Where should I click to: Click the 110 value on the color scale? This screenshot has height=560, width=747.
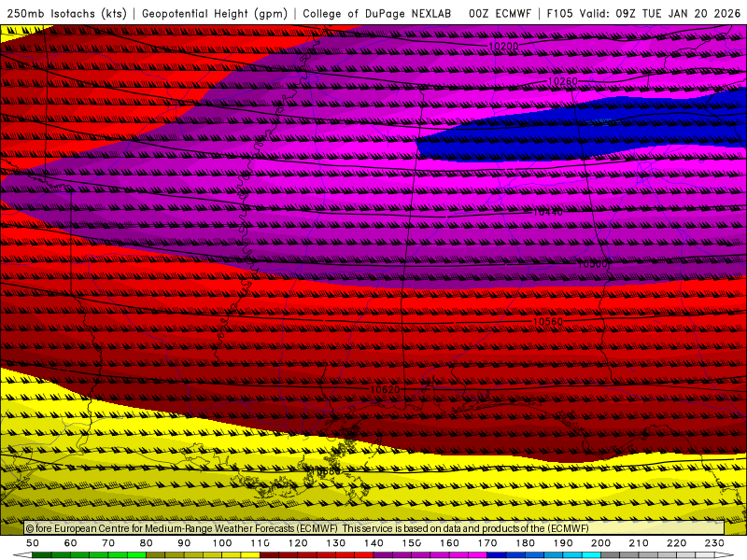[261, 543]
